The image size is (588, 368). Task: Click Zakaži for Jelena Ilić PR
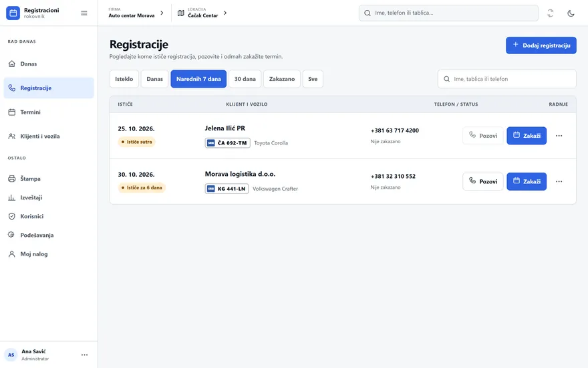[x=527, y=136]
